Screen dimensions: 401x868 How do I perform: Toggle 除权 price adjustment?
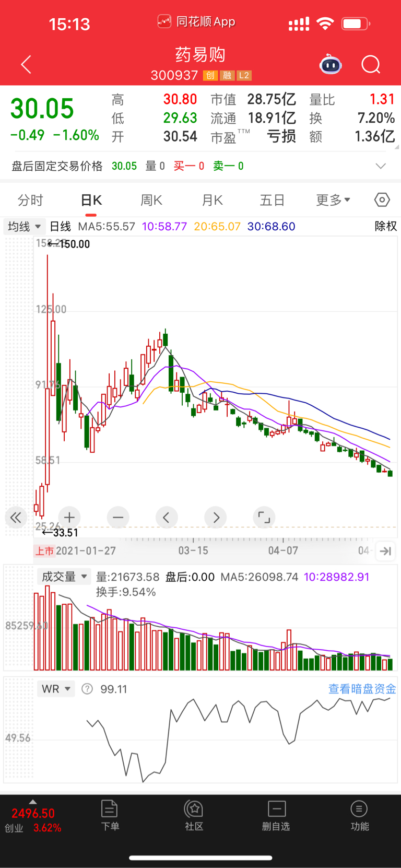click(386, 226)
